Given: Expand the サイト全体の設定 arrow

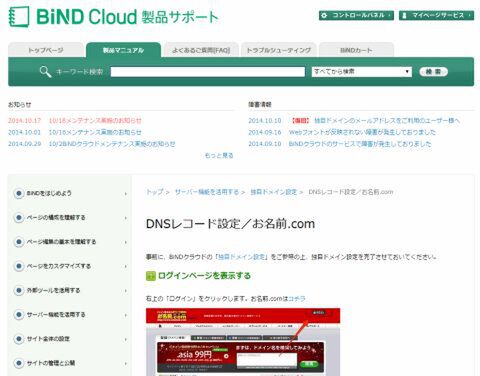Looking at the screenshot, I should tap(126, 339).
